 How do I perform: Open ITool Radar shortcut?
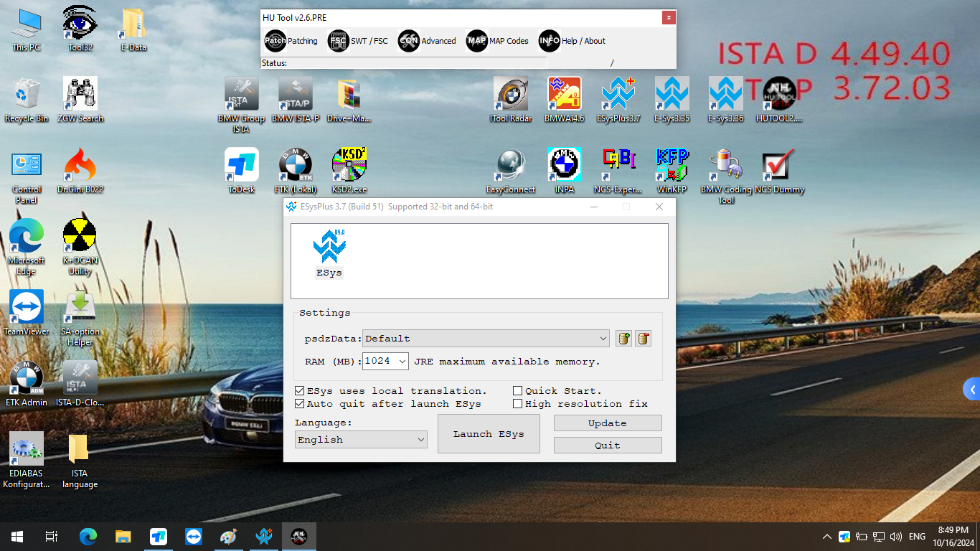coord(511,100)
